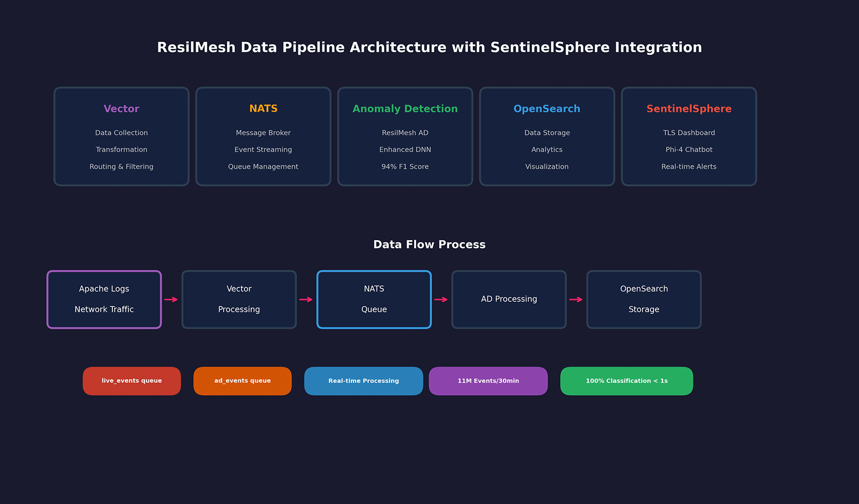The height and width of the screenshot is (504, 859).
Task: Click the Data Flow Process heading
Action: click(x=429, y=245)
